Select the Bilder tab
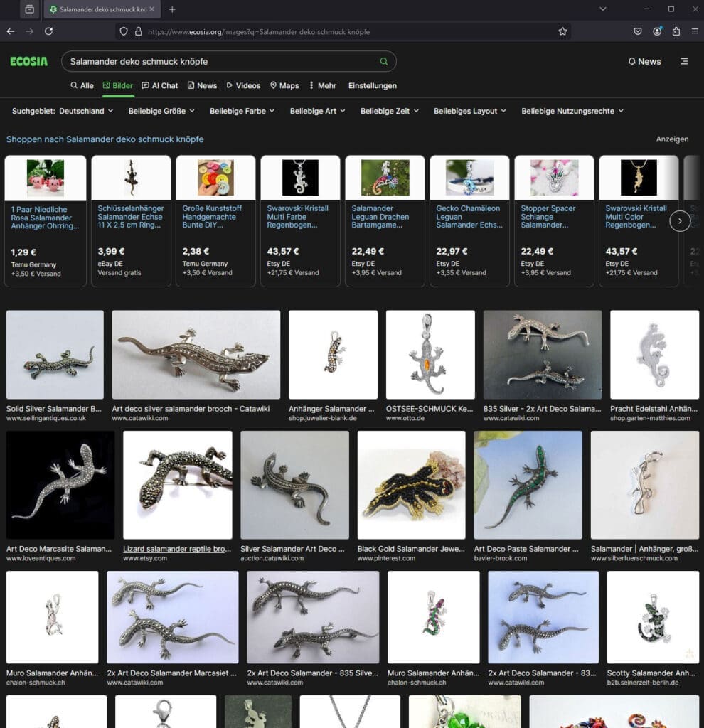The width and height of the screenshot is (704, 728). 118,85
